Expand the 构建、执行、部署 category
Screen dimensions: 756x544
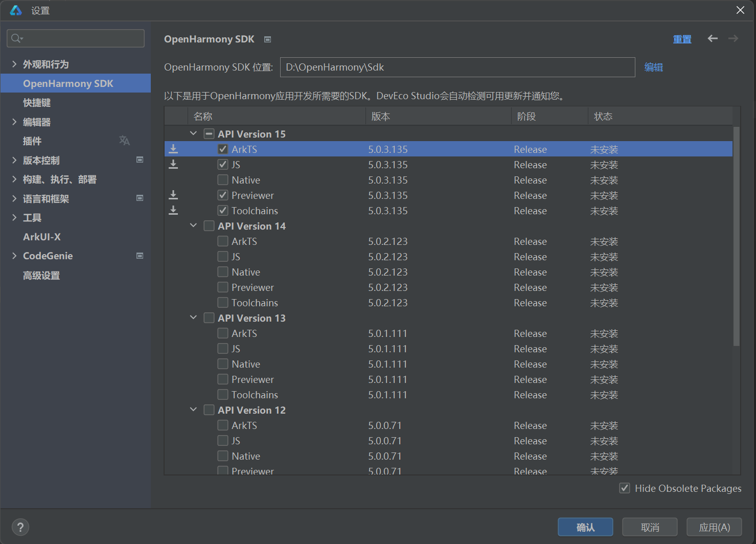pyautogui.click(x=14, y=179)
